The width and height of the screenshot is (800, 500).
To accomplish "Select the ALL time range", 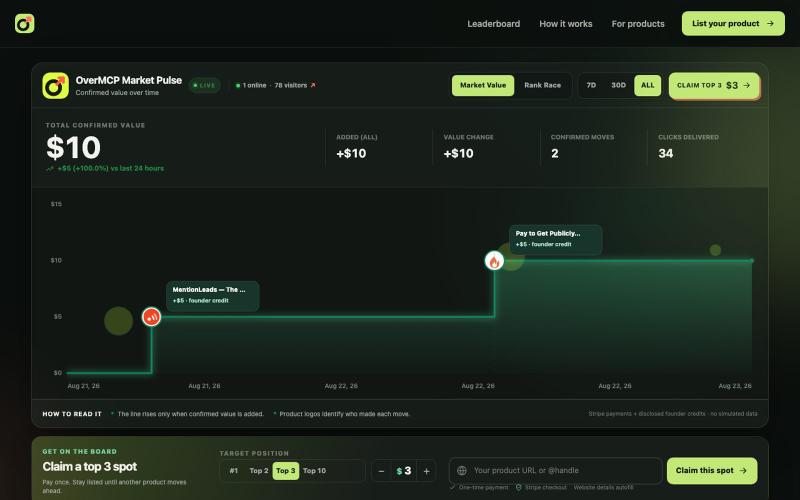I will tap(647, 85).
